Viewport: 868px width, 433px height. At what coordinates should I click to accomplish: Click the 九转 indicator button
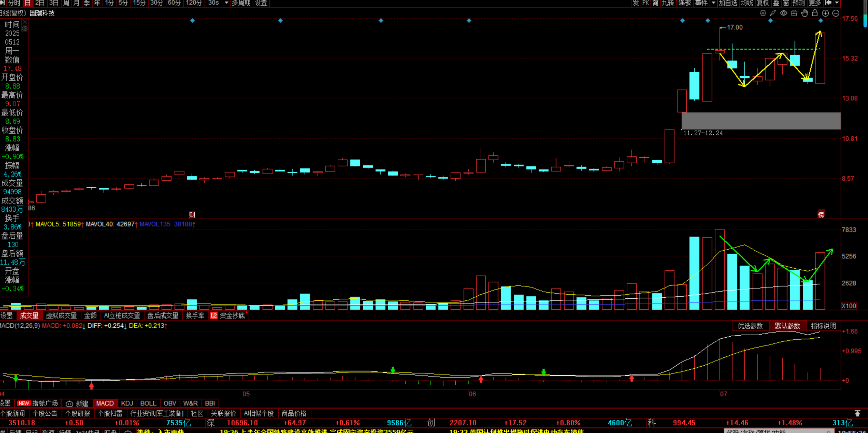coord(668,3)
